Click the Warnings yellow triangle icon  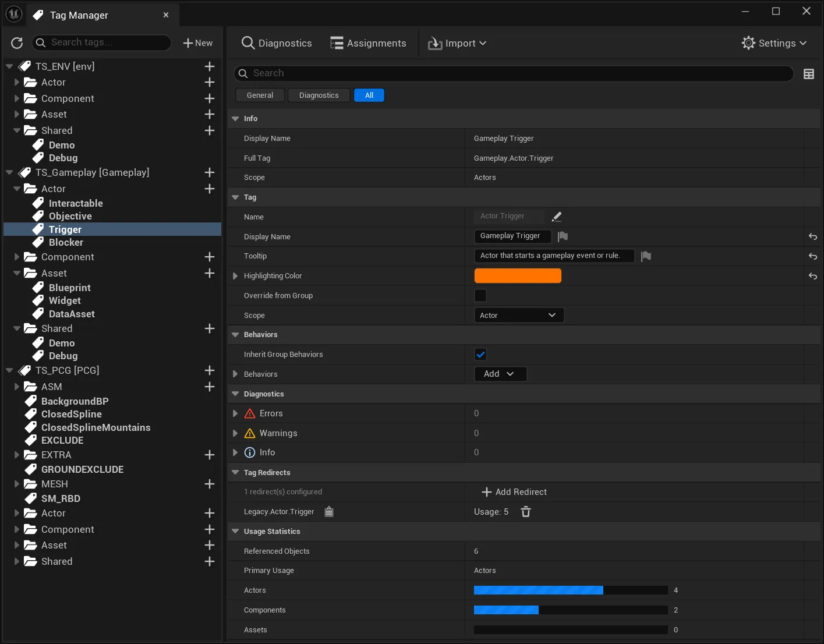pyautogui.click(x=250, y=433)
